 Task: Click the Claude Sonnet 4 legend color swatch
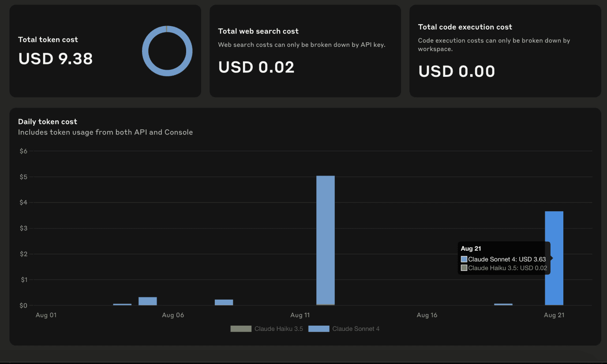coord(318,329)
